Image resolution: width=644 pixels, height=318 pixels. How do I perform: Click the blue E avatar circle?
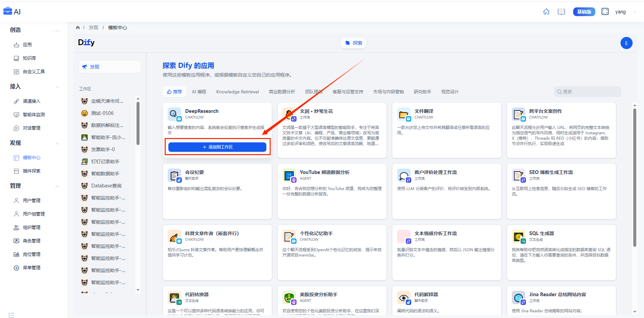pos(627,43)
